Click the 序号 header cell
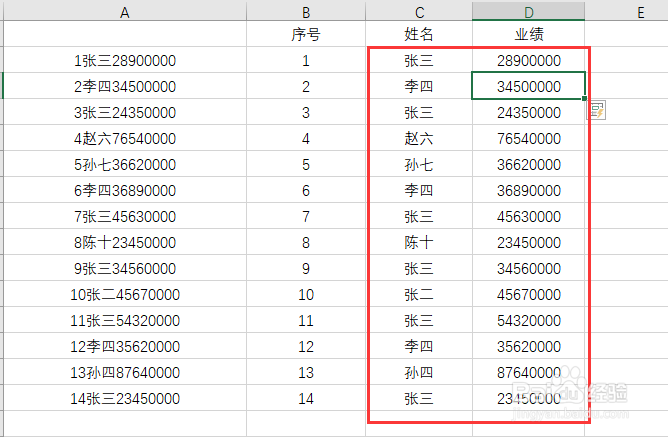Image resolution: width=668 pixels, height=437 pixels. (x=306, y=34)
